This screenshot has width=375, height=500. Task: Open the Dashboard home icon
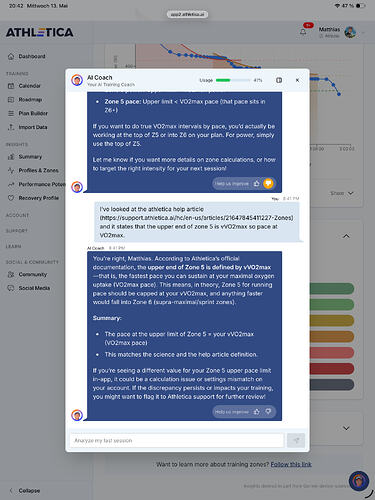point(11,56)
